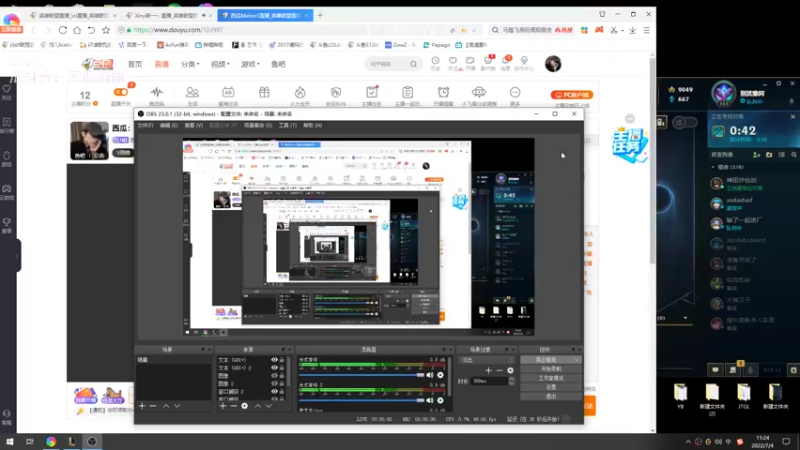Open the 编辑(E) menu in OBS
This screenshot has height=450, width=800.
(x=169, y=125)
